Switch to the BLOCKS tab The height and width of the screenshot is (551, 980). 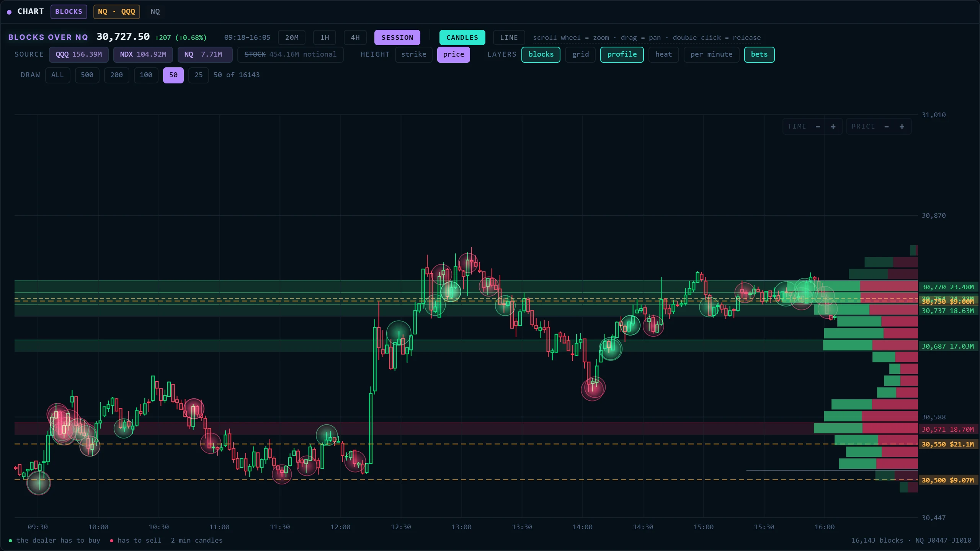point(69,11)
